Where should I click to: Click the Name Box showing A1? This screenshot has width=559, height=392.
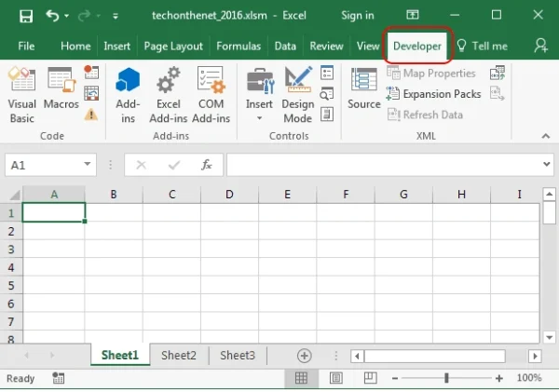click(x=50, y=165)
